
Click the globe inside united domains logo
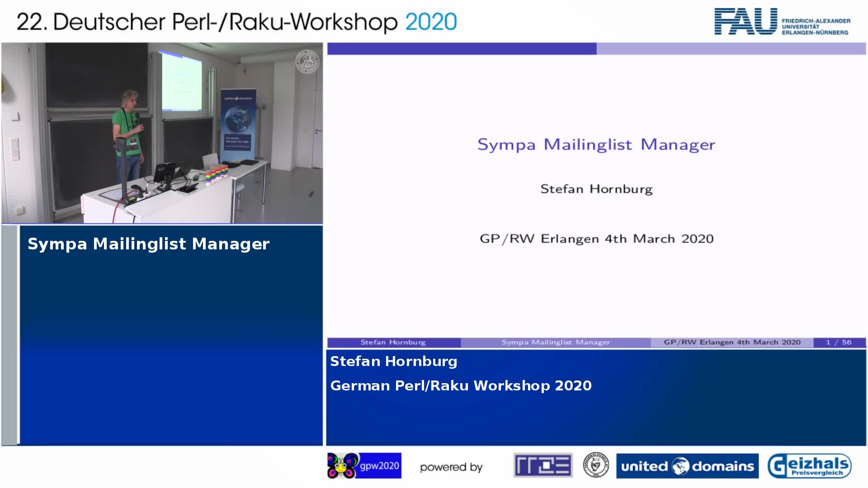(680, 466)
